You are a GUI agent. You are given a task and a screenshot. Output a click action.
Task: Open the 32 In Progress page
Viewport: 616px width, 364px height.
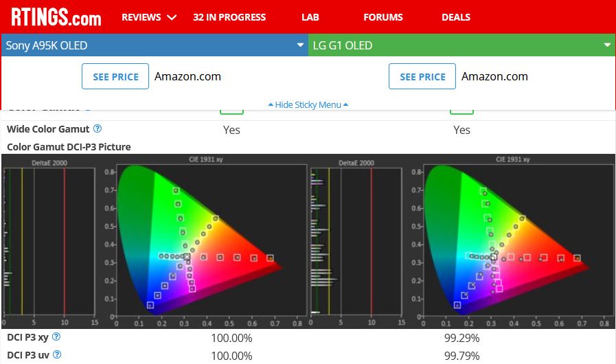(x=229, y=17)
